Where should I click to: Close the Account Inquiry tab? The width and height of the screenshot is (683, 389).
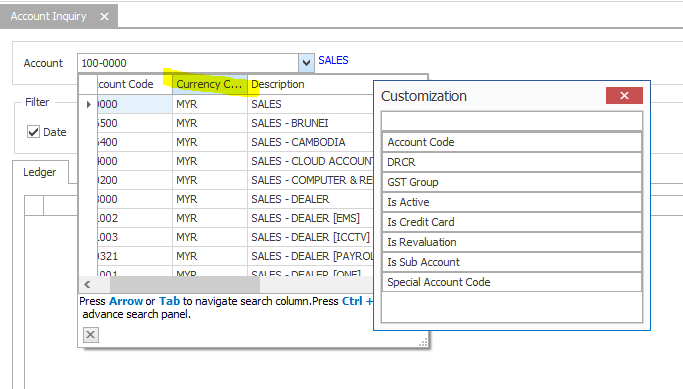(x=104, y=17)
